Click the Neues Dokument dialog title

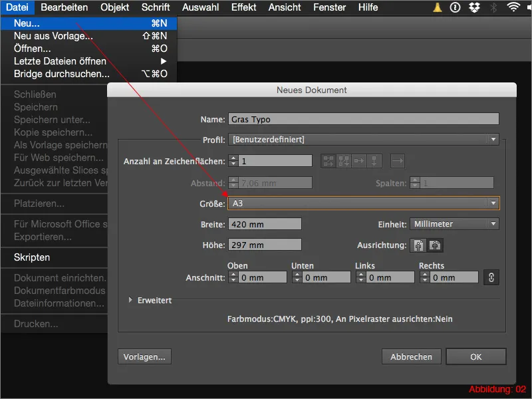pos(311,90)
